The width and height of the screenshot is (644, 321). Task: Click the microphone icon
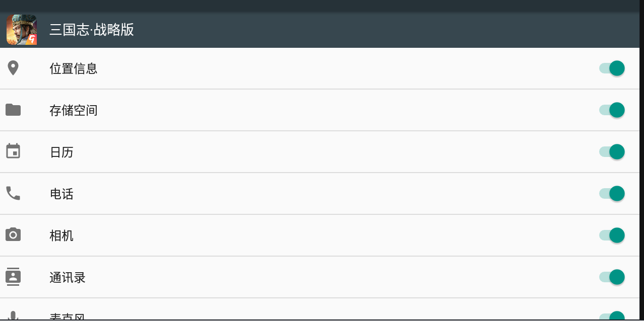(13, 316)
